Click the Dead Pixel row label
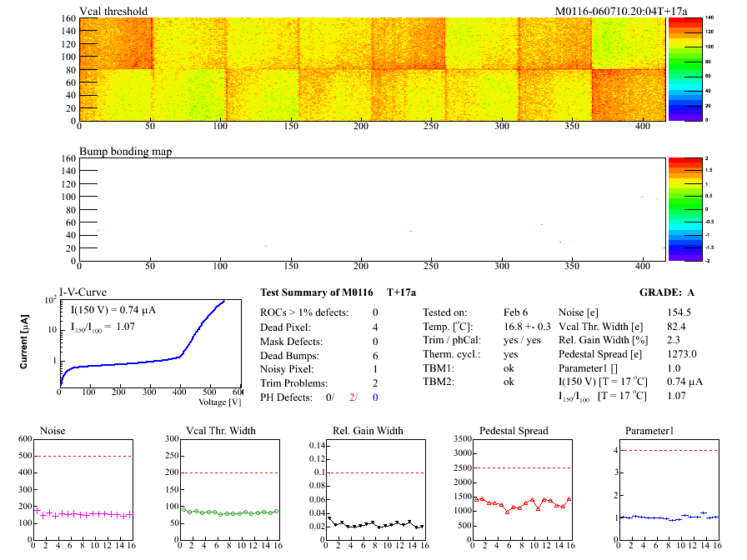This screenshot has height=560, width=747. [x=285, y=327]
